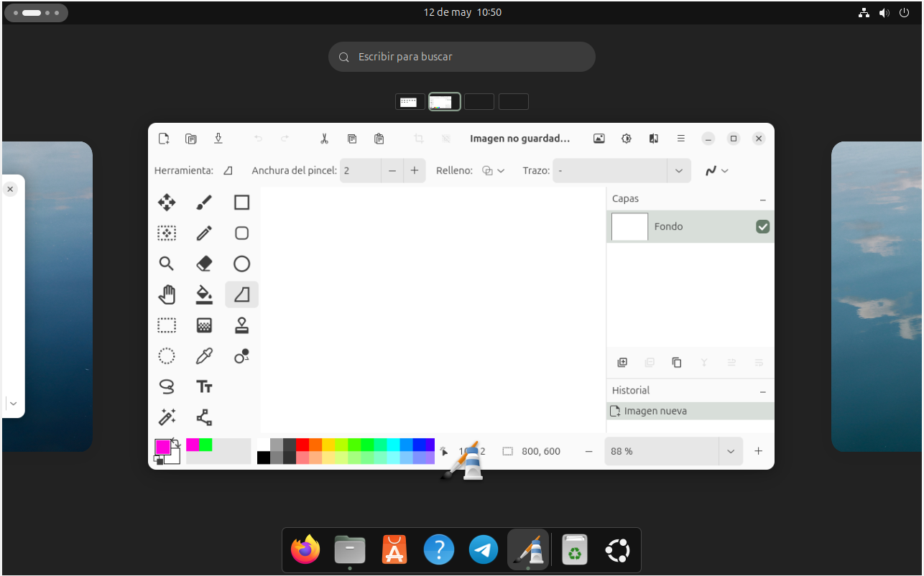Open the hamburger menu
Image resolution: width=924 pixels, height=576 pixels.
pos(680,138)
